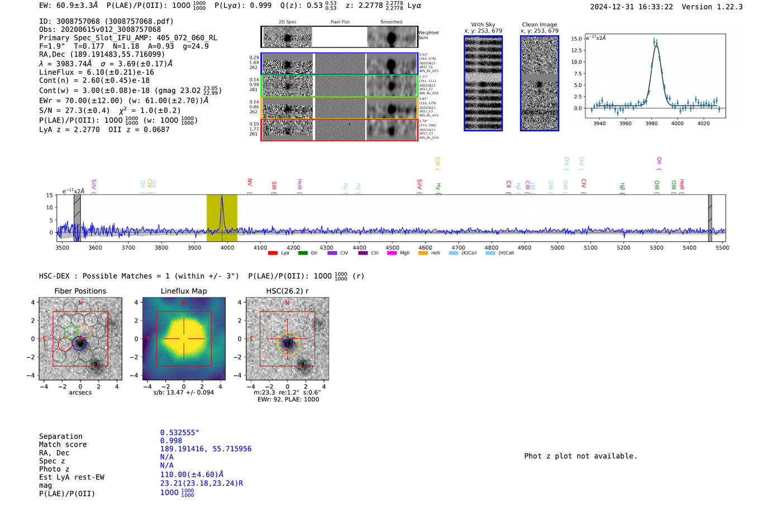Click the orange HeII legend swatch
Image resolution: width=782 pixels, height=532 pixels.
click(x=423, y=253)
